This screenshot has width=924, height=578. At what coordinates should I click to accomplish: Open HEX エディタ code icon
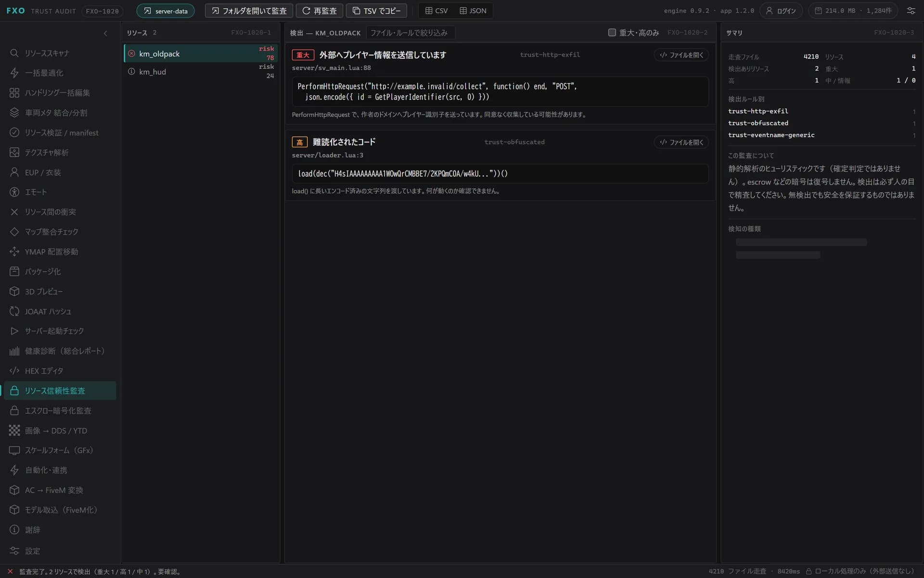click(14, 370)
